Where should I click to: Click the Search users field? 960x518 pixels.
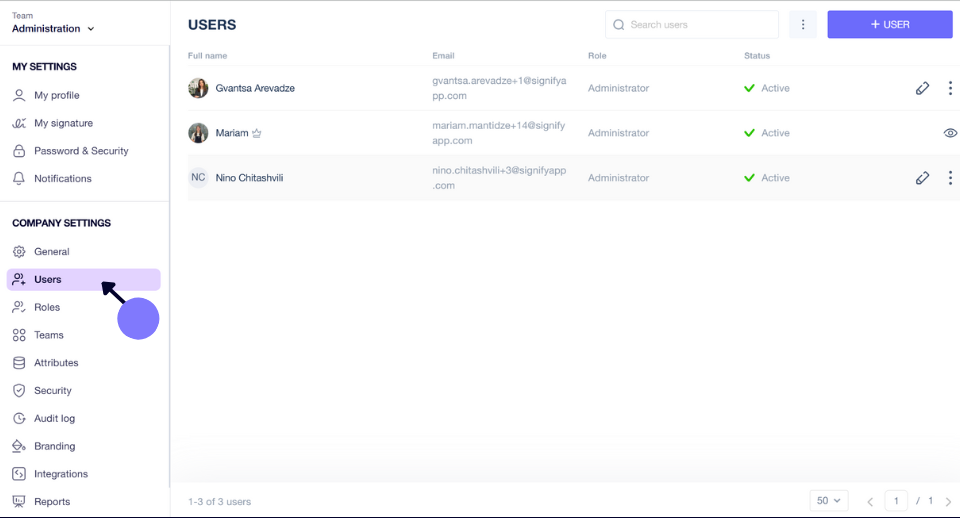point(692,24)
